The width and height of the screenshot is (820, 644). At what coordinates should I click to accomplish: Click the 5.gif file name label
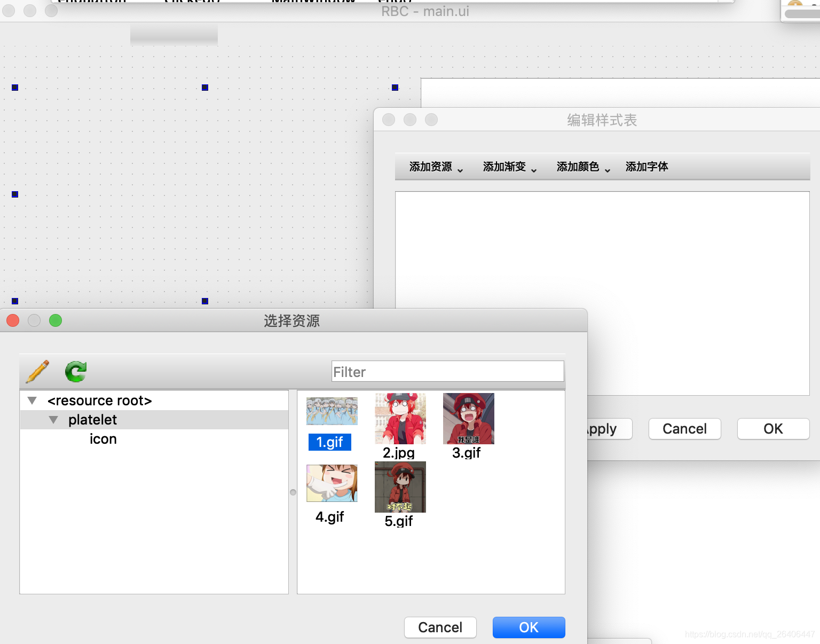click(399, 521)
